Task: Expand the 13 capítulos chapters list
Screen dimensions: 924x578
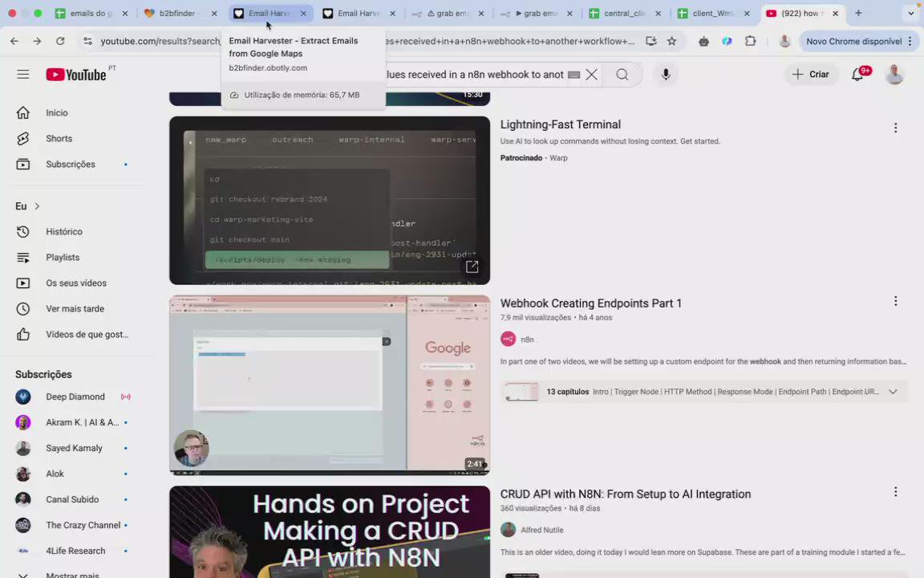Action: pos(894,392)
